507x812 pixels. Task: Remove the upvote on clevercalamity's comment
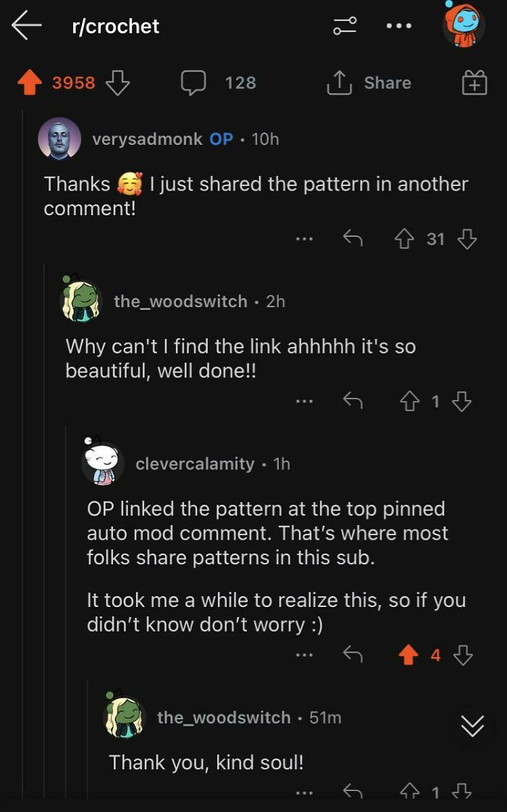(409, 655)
